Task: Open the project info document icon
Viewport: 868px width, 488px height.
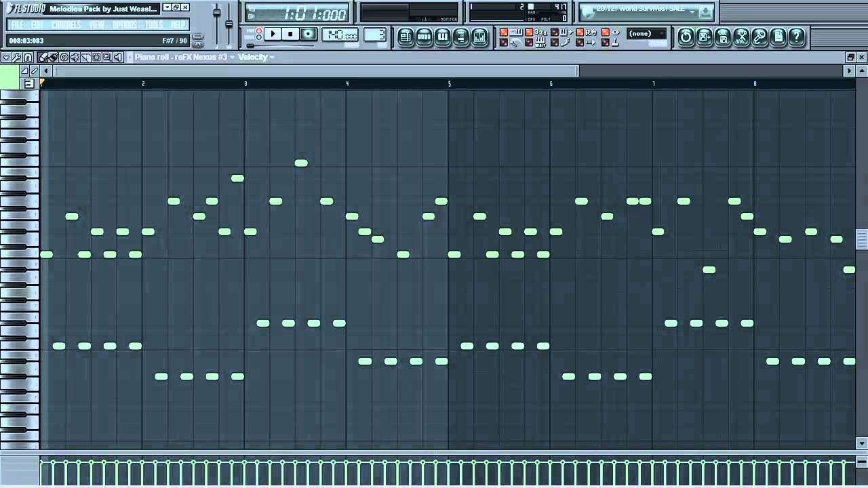Action: [x=778, y=37]
